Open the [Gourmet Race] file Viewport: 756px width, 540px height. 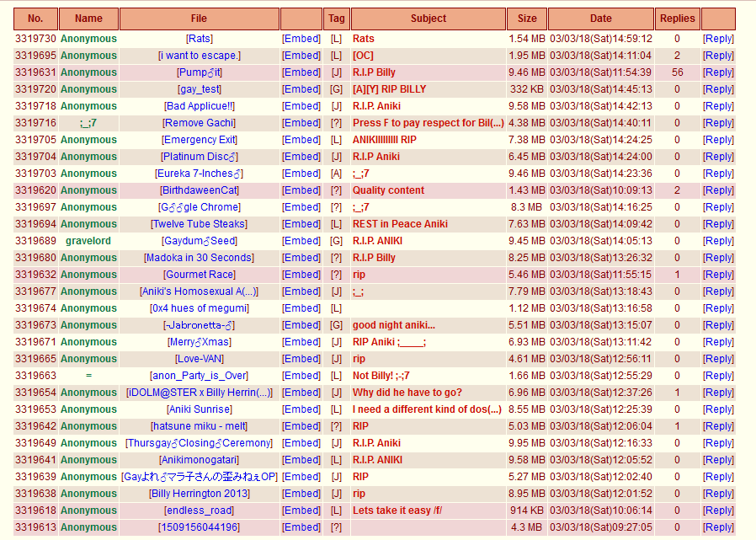click(x=200, y=275)
